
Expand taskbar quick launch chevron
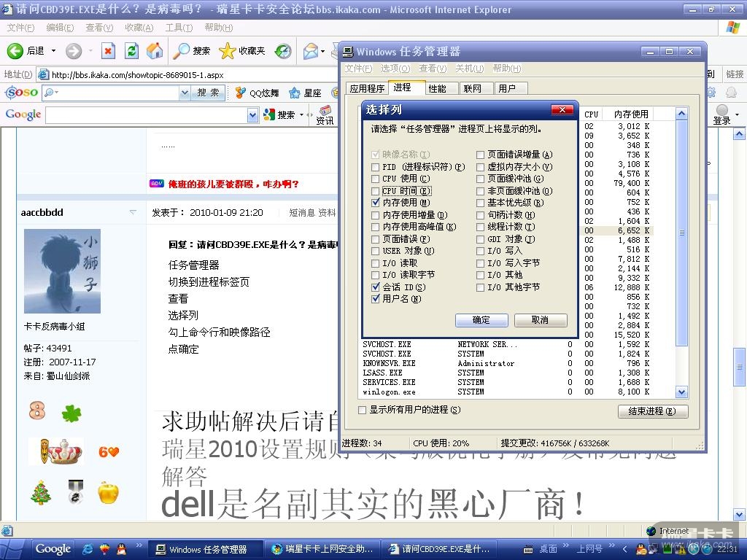(x=139, y=545)
